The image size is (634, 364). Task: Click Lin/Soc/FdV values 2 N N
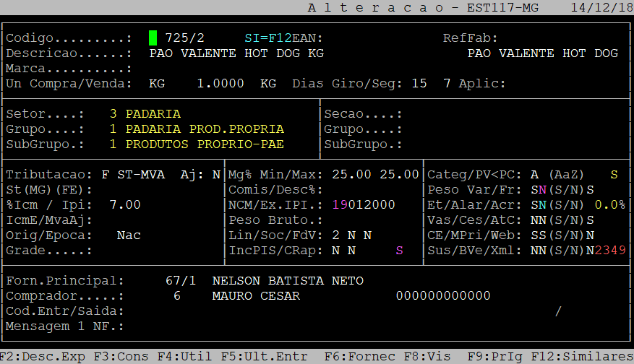352,235
